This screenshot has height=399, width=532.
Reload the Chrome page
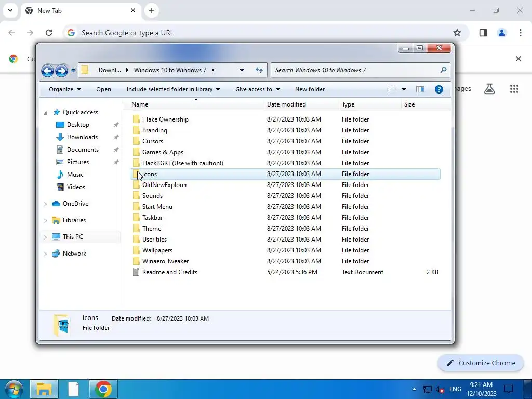pos(49,33)
